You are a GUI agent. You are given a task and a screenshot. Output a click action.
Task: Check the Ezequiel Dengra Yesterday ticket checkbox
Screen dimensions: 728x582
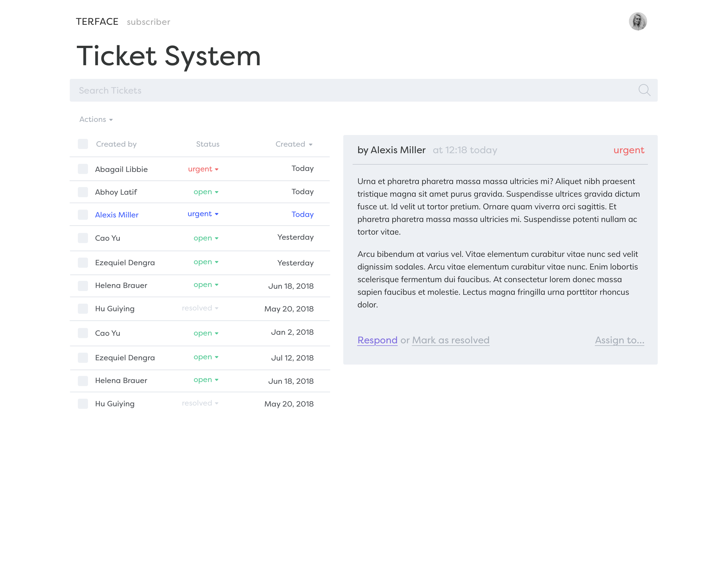[x=83, y=262]
